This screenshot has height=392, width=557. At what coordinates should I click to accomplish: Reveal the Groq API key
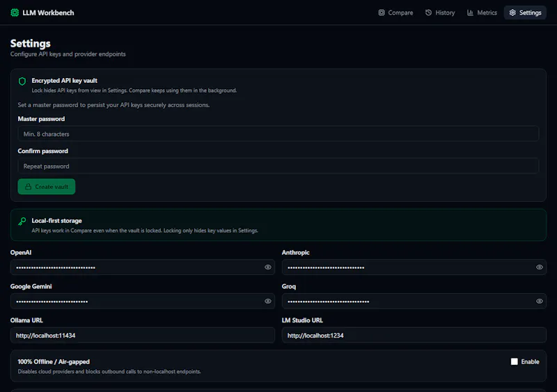pos(539,301)
